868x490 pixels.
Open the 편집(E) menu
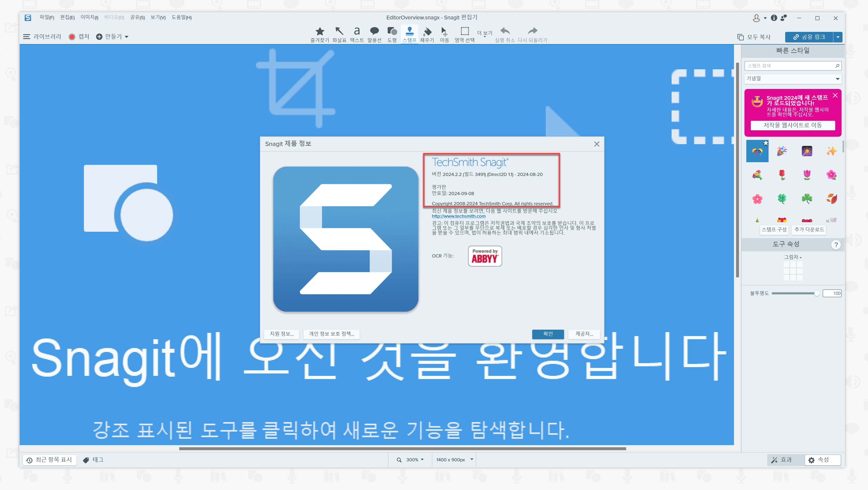tap(67, 18)
